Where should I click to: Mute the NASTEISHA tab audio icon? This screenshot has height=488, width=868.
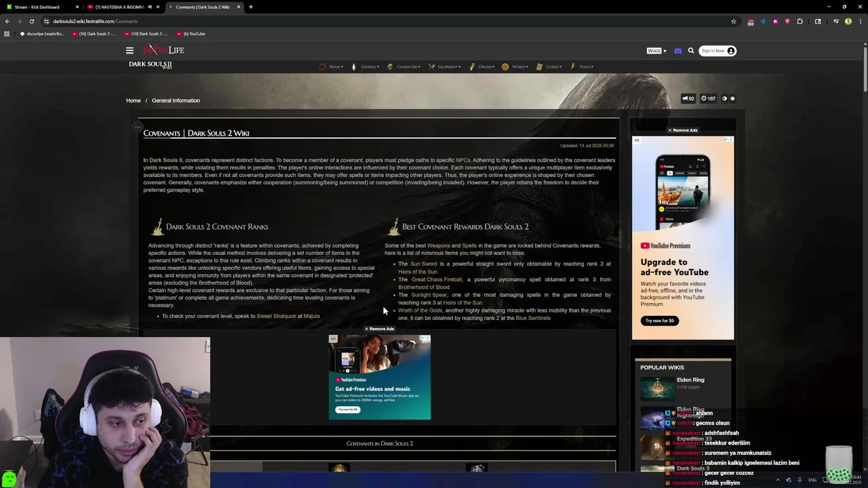pyautogui.click(x=149, y=7)
